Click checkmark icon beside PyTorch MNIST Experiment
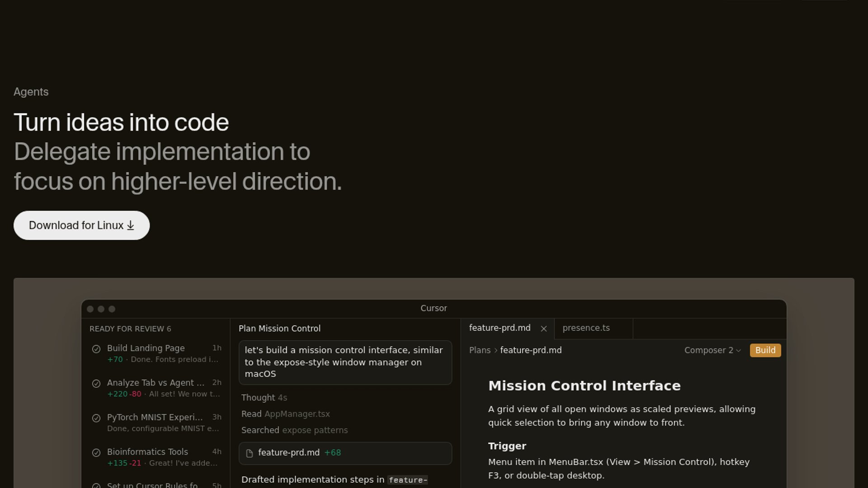868x488 pixels. (x=96, y=418)
